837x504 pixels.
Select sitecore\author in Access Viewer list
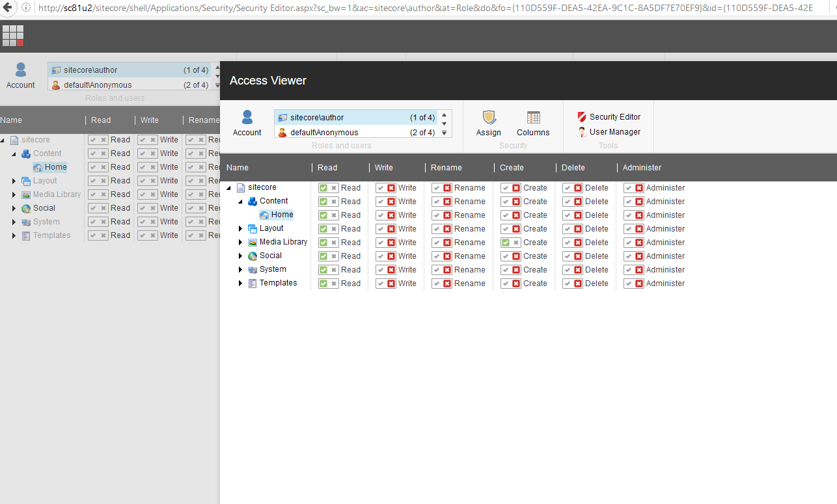point(356,118)
